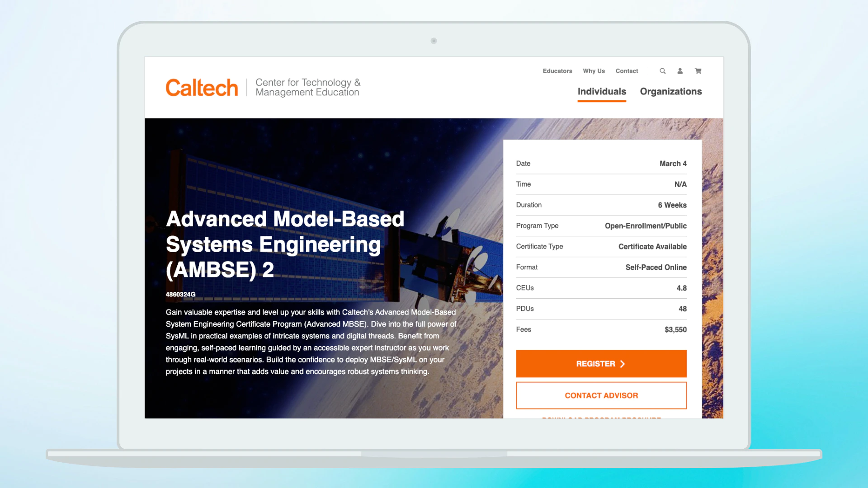Click the Format label
Image resolution: width=868 pixels, height=488 pixels.
(527, 267)
